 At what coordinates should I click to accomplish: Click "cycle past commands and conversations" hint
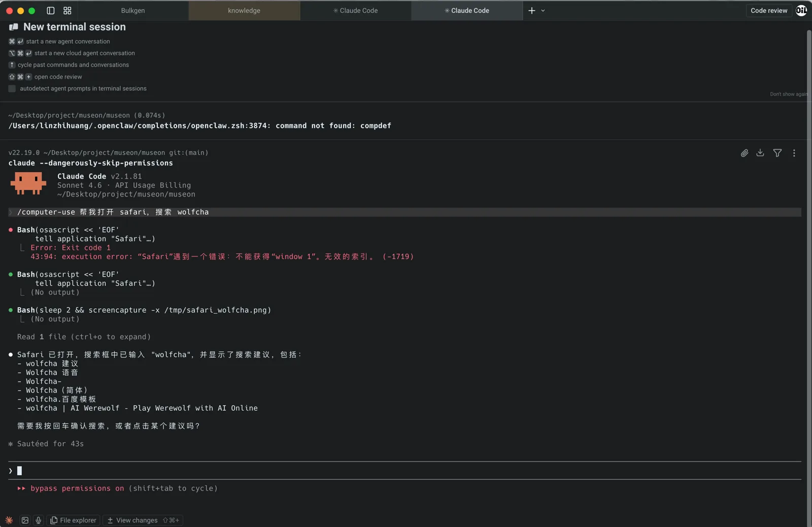[x=73, y=65]
